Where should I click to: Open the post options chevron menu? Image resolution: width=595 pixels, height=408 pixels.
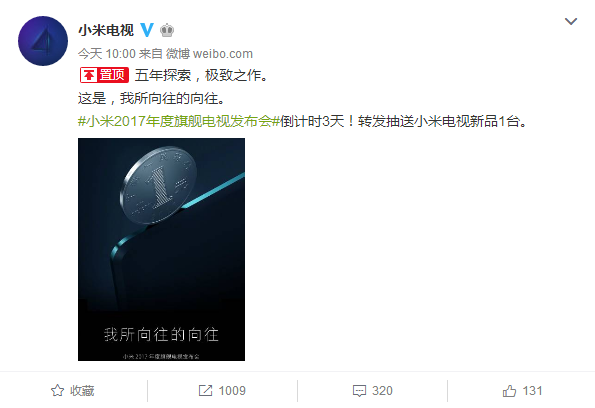point(571,21)
